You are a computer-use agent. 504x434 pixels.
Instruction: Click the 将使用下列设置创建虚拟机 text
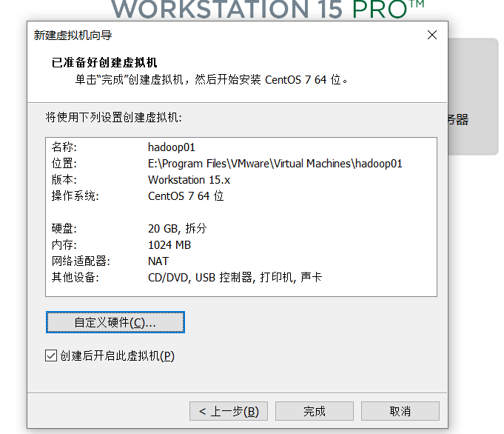pos(113,118)
